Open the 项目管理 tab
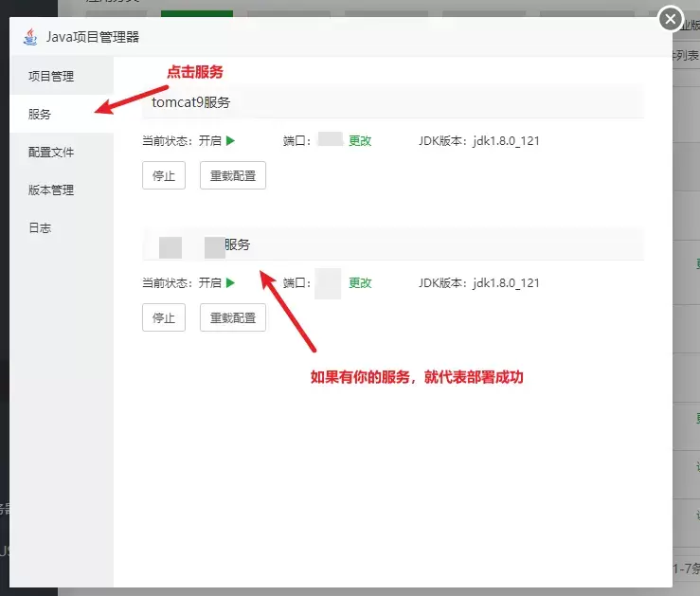 pyautogui.click(x=51, y=76)
